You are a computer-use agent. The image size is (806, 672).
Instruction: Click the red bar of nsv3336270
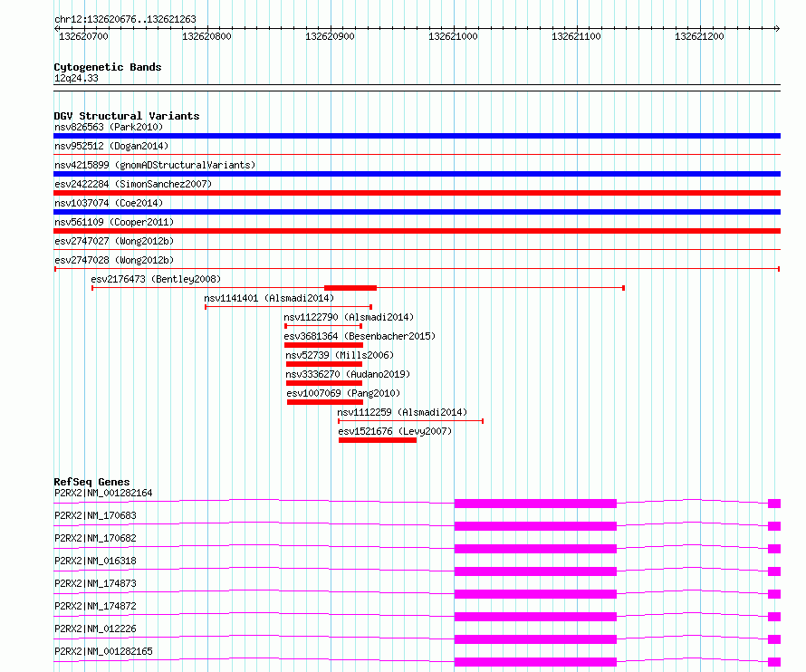pyautogui.click(x=324, y=383)
